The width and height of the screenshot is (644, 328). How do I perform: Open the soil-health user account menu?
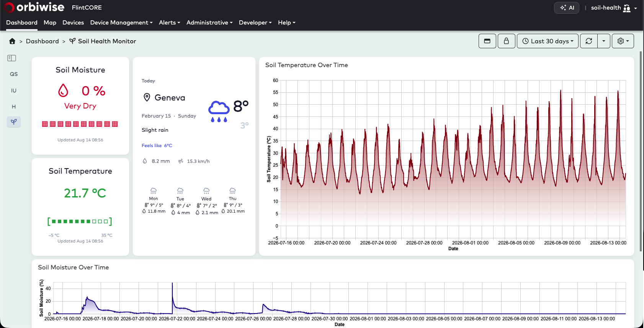pos(614,8)
